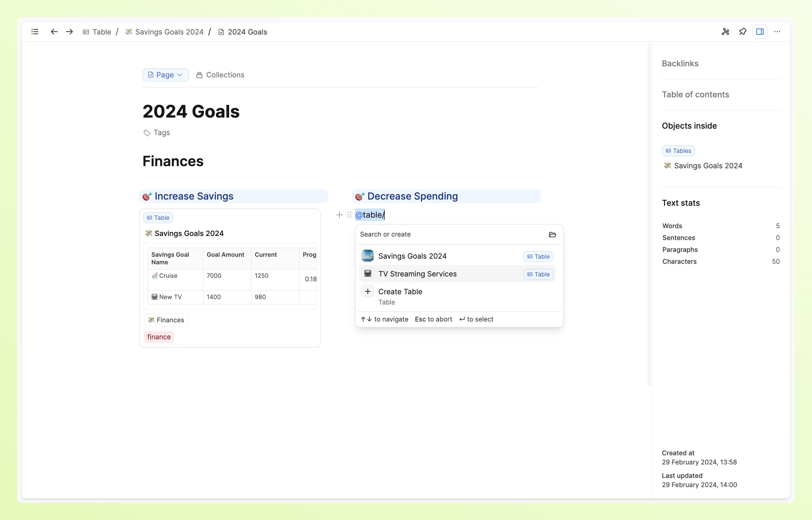Expand the Page type dropdown

165,75
